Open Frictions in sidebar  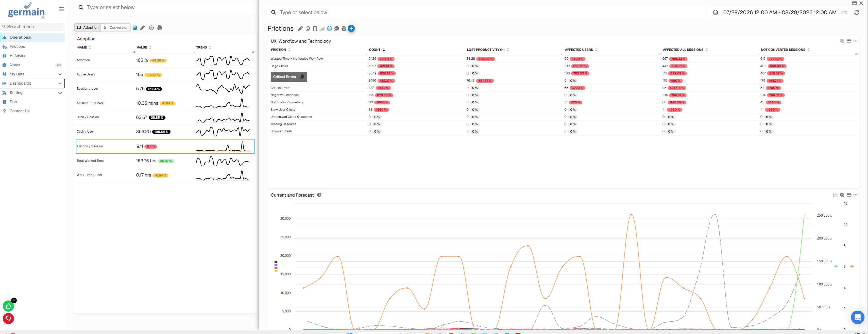[32, 46]
